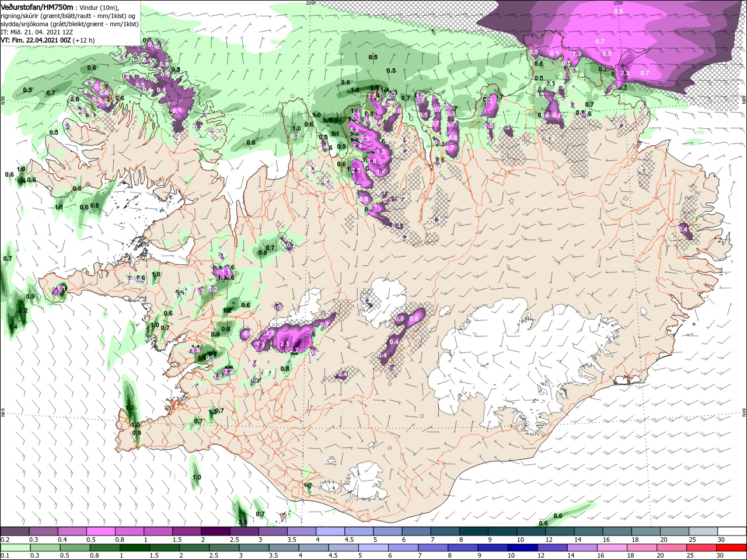Viewport: 747px width, 560px height.
Task: Click the 20W longitude label
Action: [310, 3]
